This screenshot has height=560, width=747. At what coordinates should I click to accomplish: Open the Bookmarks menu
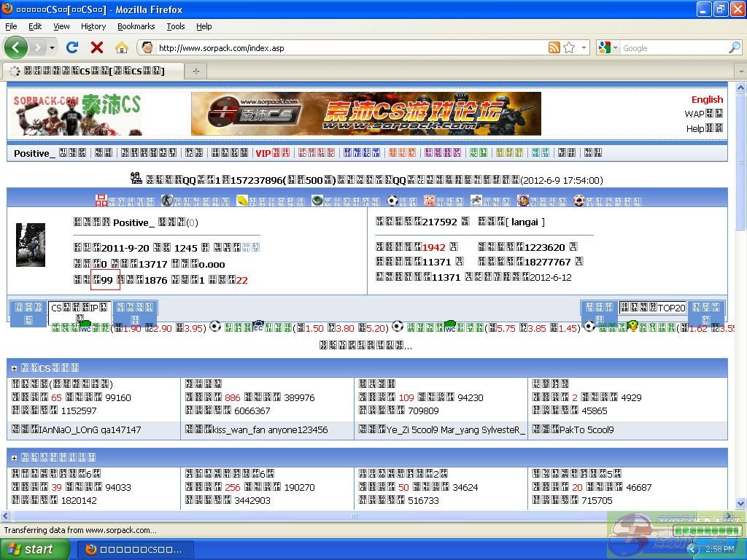click(x=136, y=26)
